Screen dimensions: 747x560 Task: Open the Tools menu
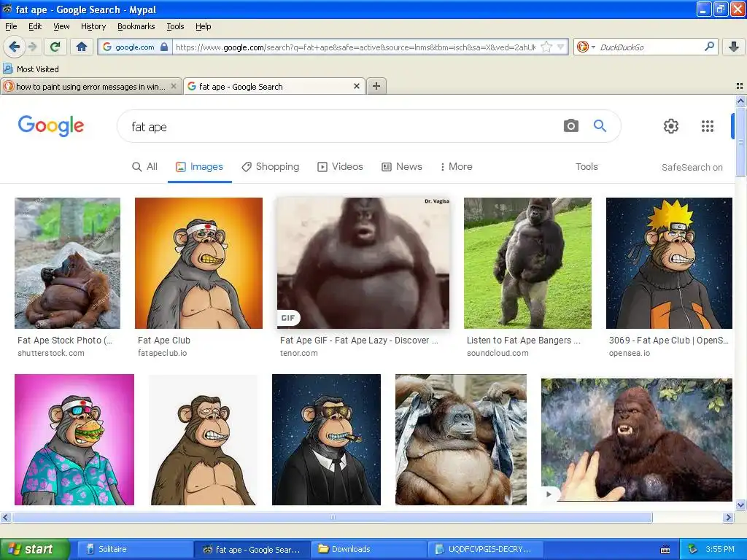pos(175,26)
